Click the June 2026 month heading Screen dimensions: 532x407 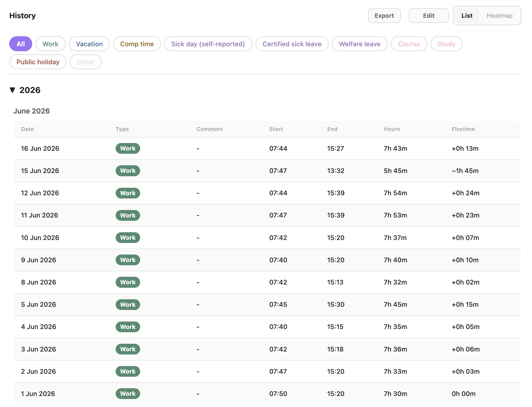click(31, 111)
